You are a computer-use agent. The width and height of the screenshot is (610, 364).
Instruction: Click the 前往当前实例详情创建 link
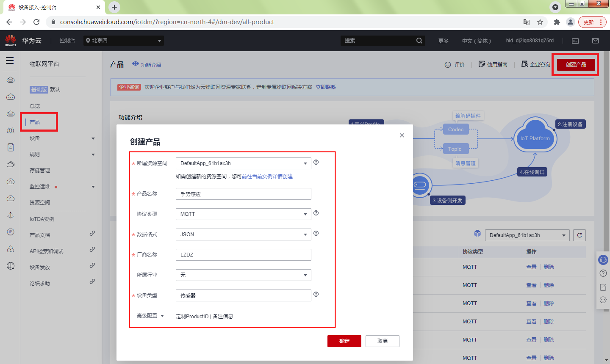coord(267,176)
